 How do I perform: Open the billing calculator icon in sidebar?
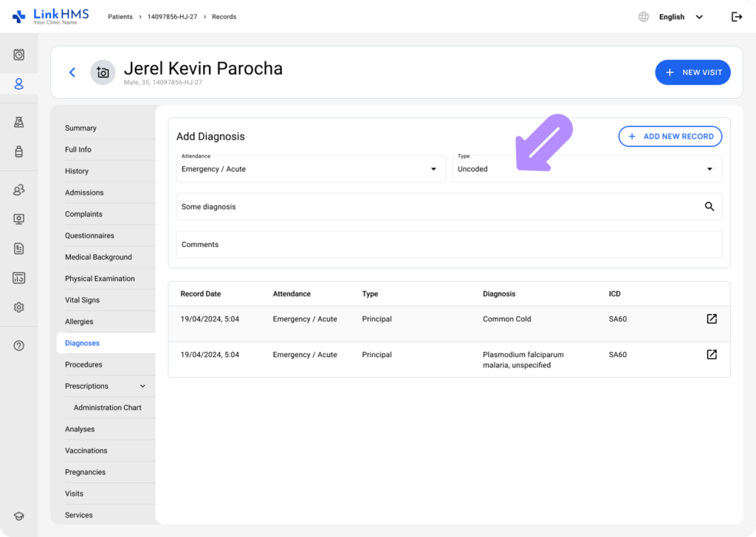(18, 277)
